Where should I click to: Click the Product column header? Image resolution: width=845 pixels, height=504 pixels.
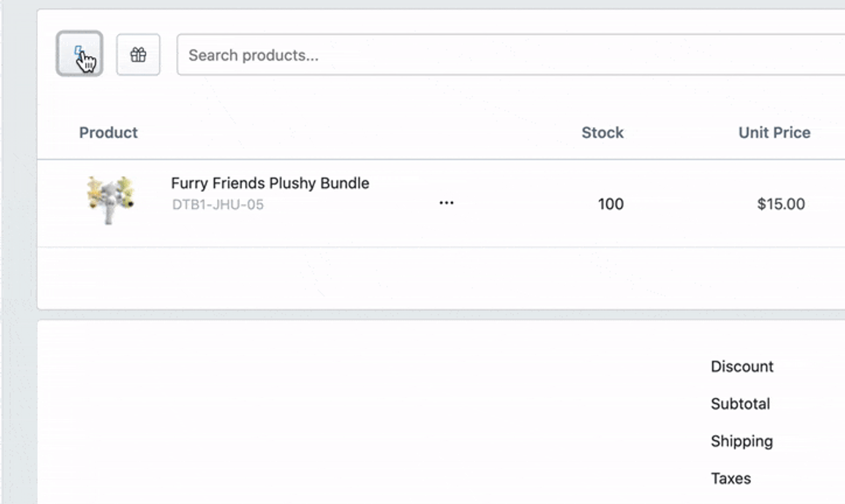point(108,133)
